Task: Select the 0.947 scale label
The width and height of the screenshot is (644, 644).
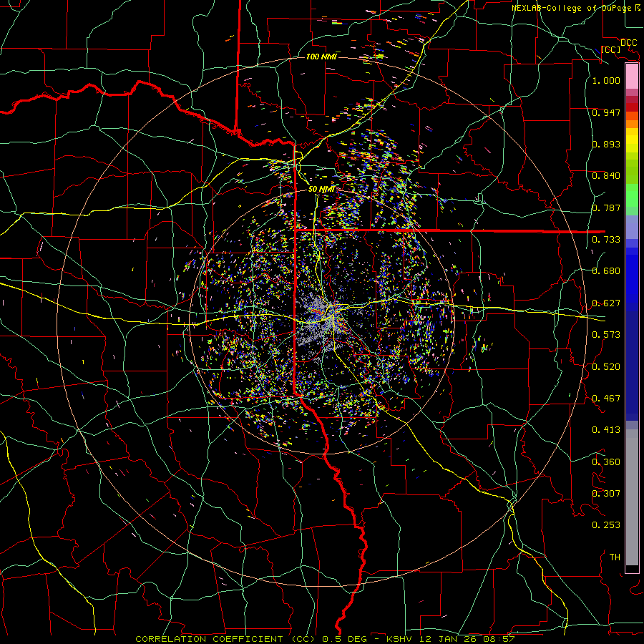Action: click(606, 112)
